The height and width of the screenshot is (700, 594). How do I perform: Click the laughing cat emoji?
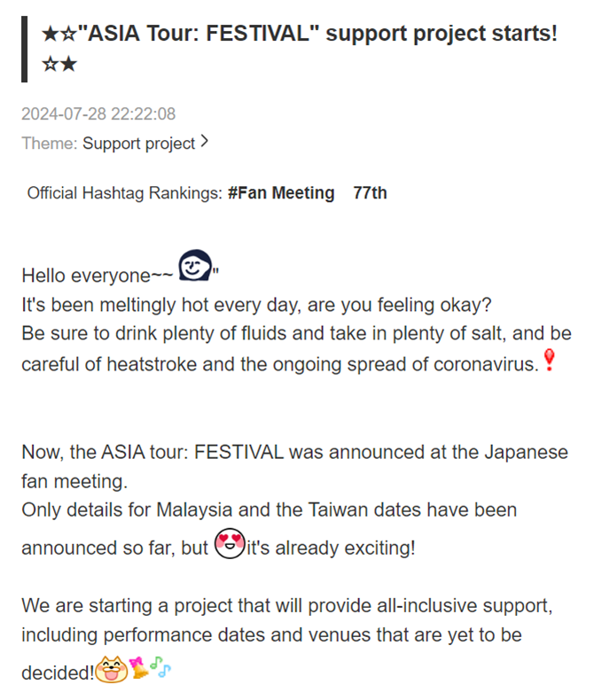112,669
